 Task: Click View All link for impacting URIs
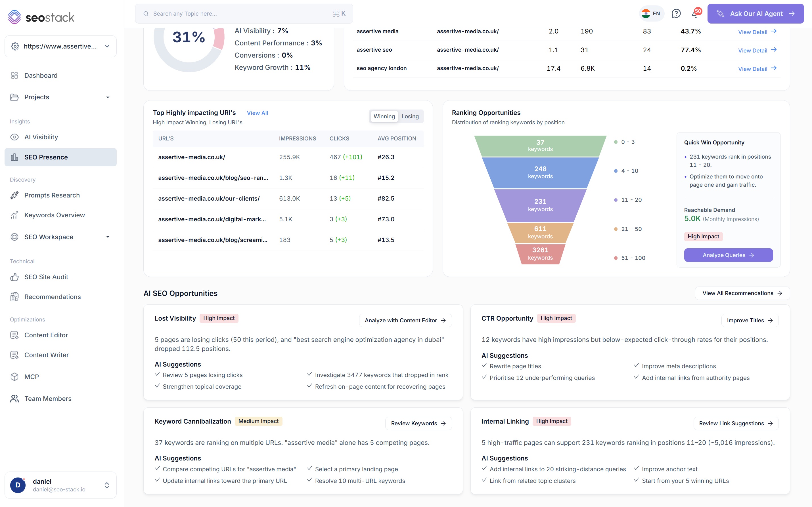(x=257, y=113)
